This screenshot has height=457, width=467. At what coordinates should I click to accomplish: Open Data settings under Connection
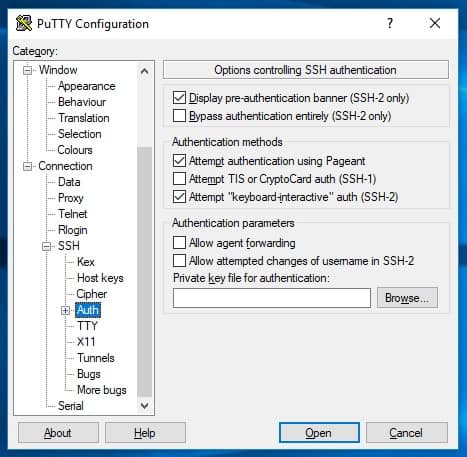69,182
